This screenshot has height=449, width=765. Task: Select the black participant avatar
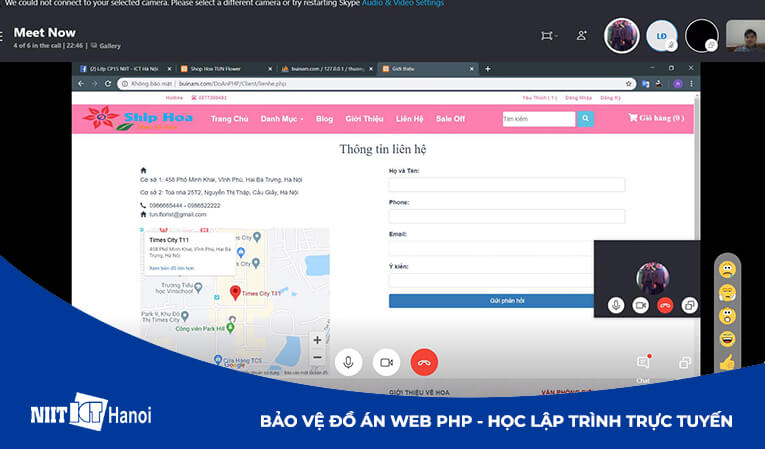(x=702, y=36)
